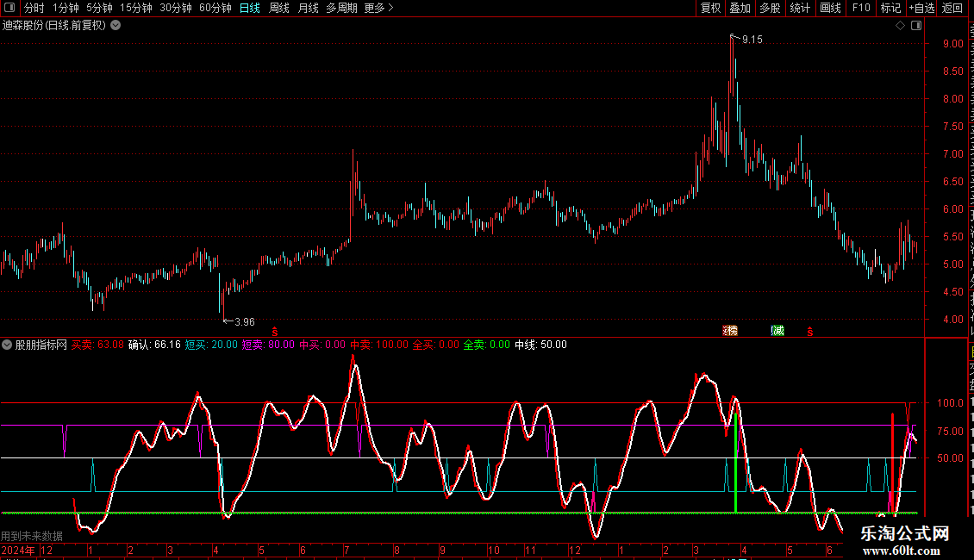This screenshot has height=560, width=974.
Task: Select the 30分钟 period tab
Action: (175, 8)
